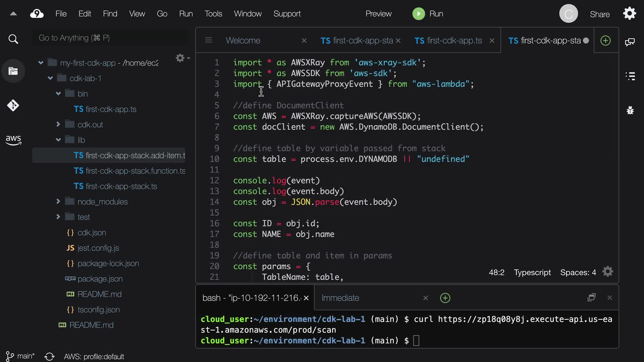Open the AWS Toolkit sidebar icon

point(13,140)
